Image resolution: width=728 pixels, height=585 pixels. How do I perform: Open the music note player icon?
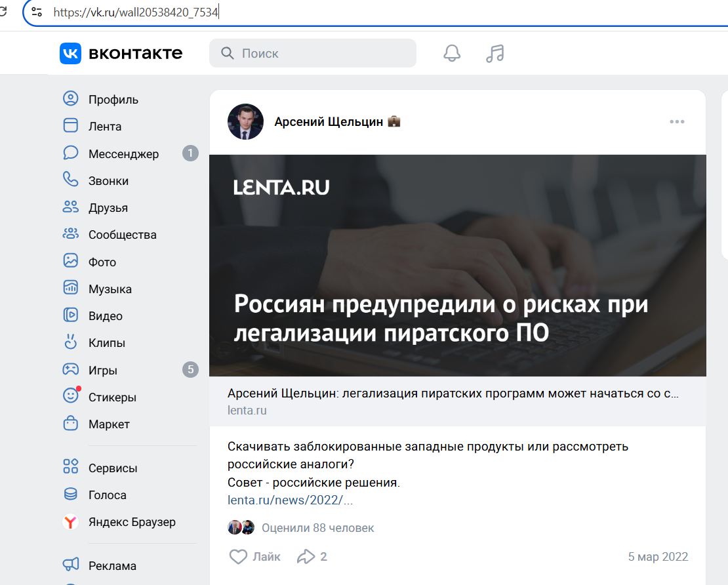click(x=495, y=53)
